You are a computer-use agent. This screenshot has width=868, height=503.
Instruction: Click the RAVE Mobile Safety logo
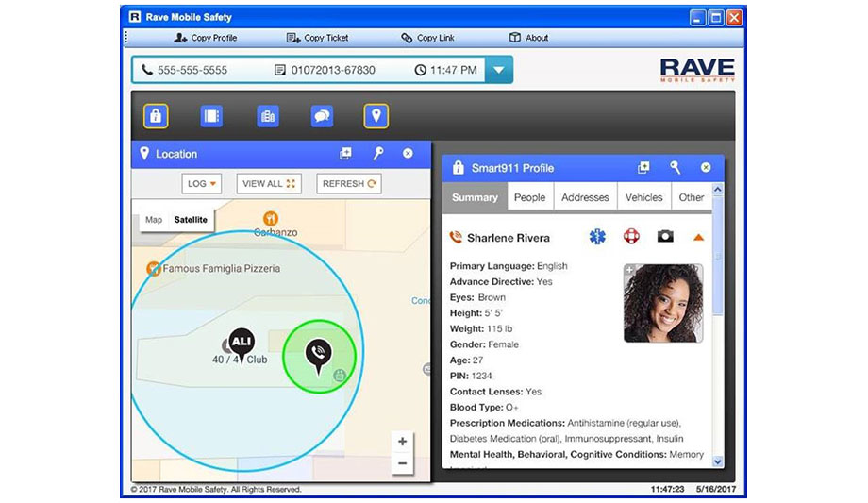click(697, 70)
